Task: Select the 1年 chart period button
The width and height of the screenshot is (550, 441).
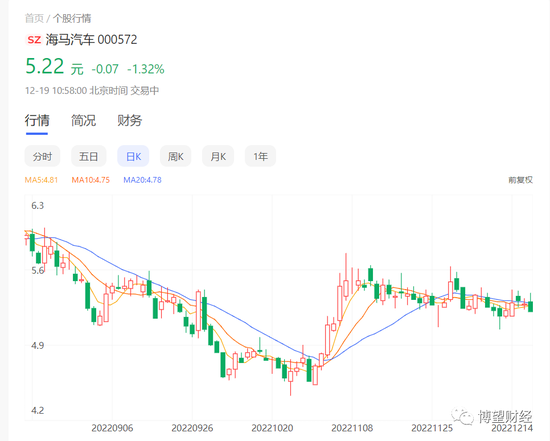Action: tap(260, 156)
